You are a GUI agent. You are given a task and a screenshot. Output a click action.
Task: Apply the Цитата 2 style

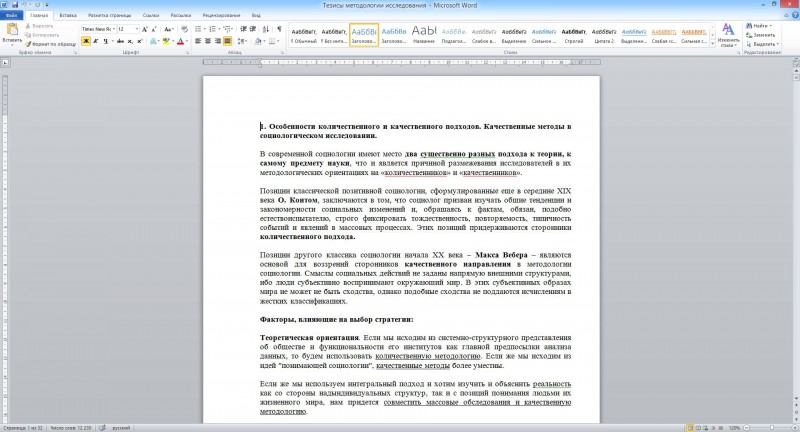point(604,35)
